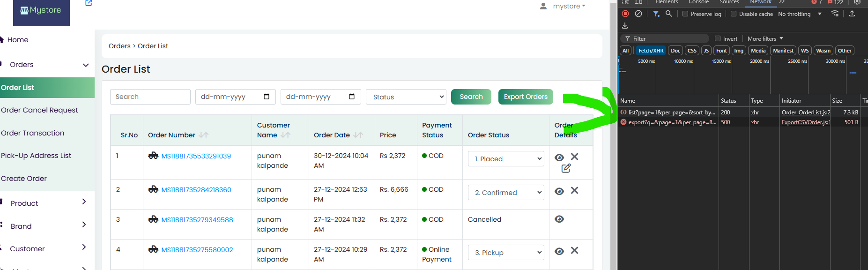
Task: Open calendar picker of first date field
Action: pyautogui.click(x=267, y=97)
